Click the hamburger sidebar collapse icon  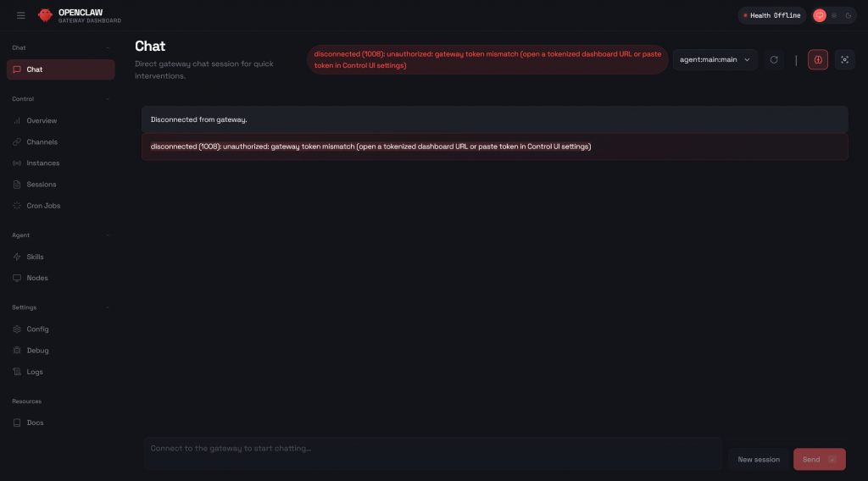click(21, 15)
